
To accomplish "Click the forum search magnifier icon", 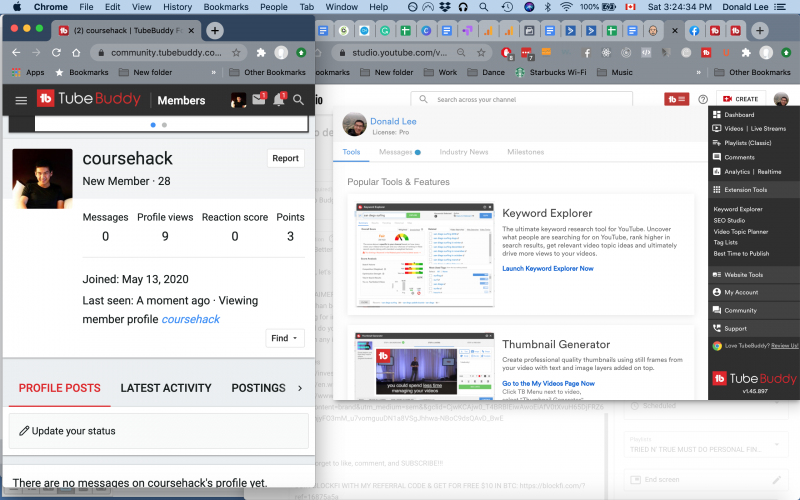I will (299, 100).
